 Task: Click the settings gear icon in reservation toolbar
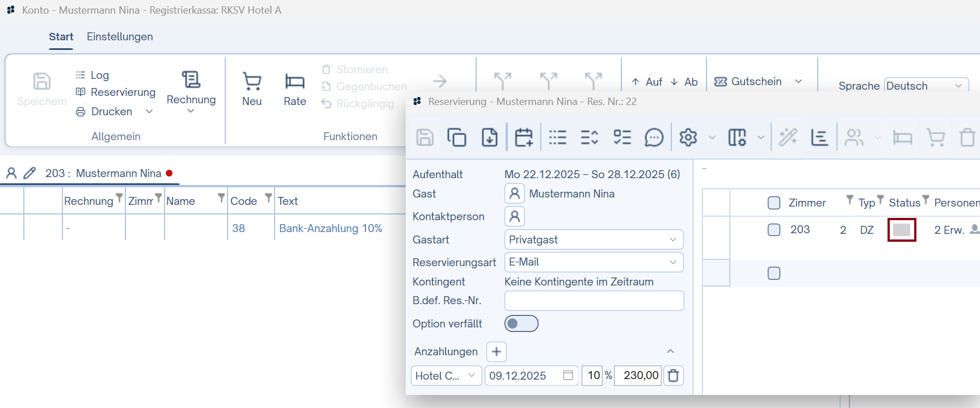[x=688, y=137]
